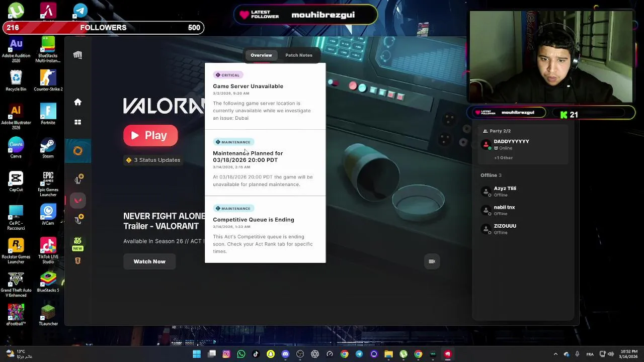Launch VALORANT with the Play button

click(150, 135)
